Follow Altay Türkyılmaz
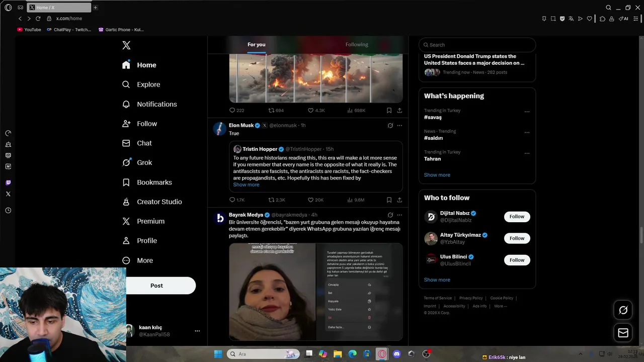The height and width of the screenshot is (362, 644). (x=517, y=238)
